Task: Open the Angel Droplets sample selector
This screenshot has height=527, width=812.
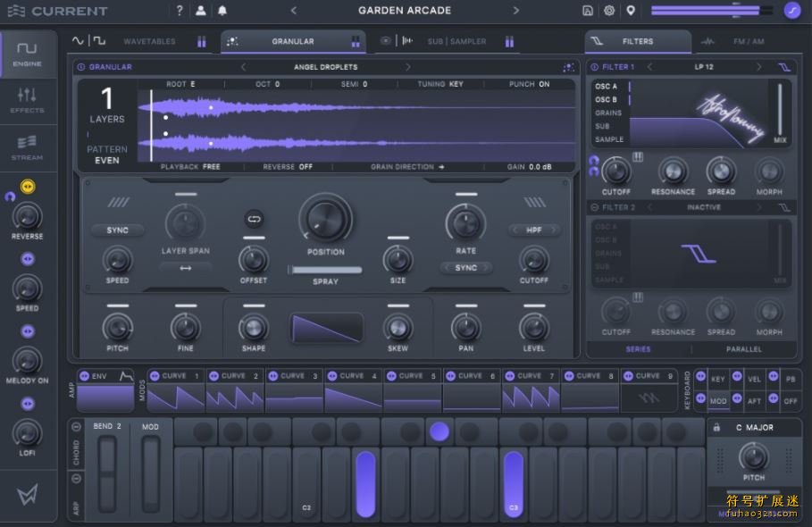Action: [325, 67]
